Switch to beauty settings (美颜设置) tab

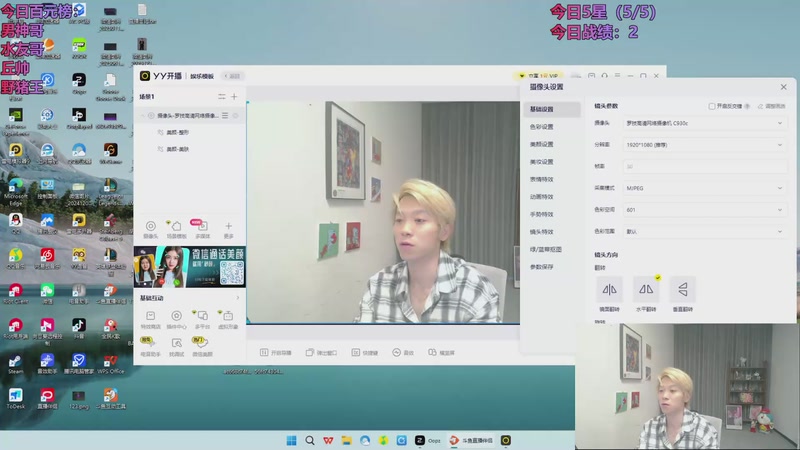tap(541, 144)
